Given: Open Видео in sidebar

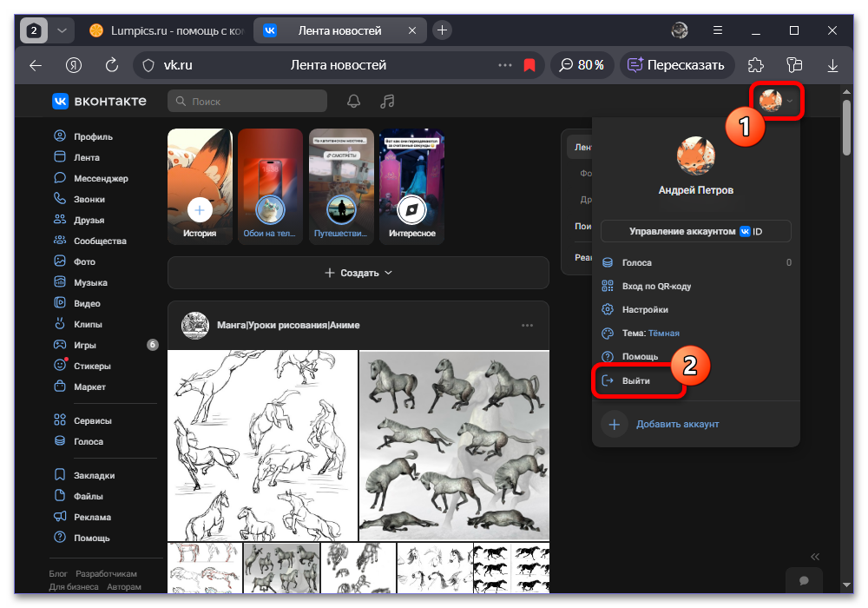Looking at the screenshot, I should point(77,303).
